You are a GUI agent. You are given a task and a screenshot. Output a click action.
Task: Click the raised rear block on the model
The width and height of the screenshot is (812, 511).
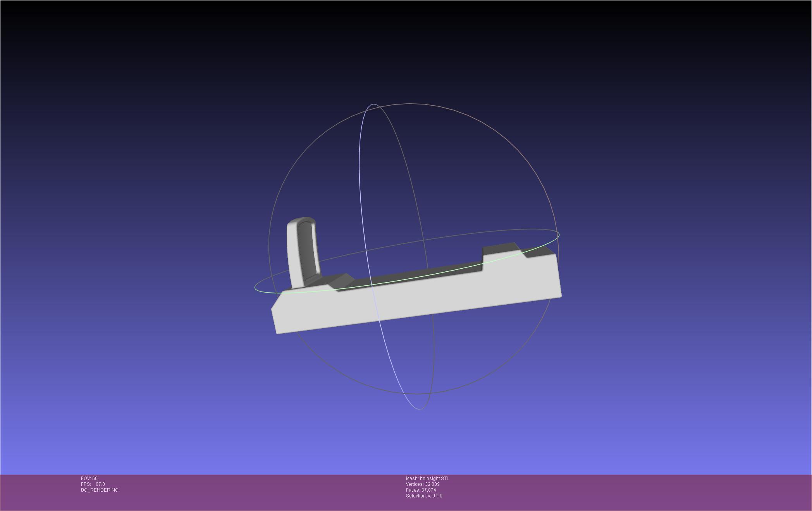(x=500, y=248)
